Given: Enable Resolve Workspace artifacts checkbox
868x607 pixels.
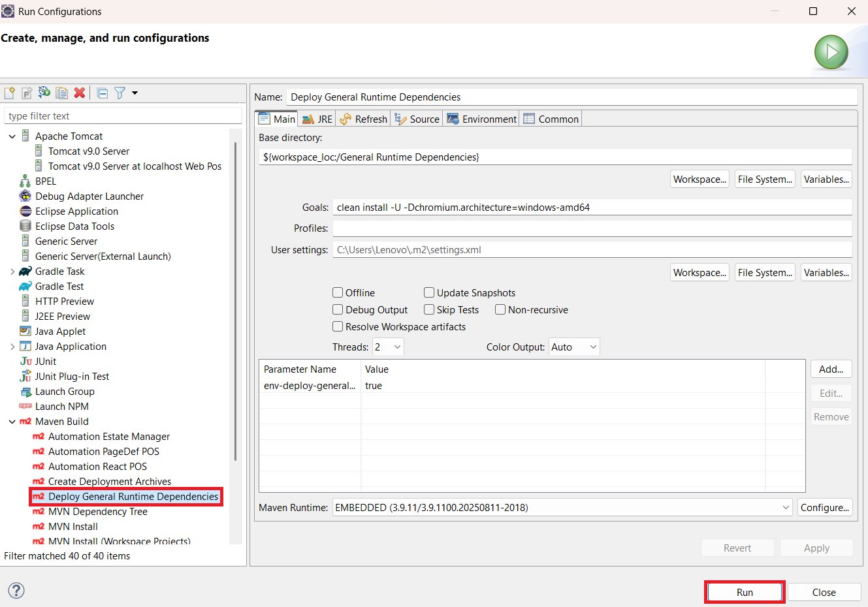Looking at the screenshot, I should [x=338, y=326].
